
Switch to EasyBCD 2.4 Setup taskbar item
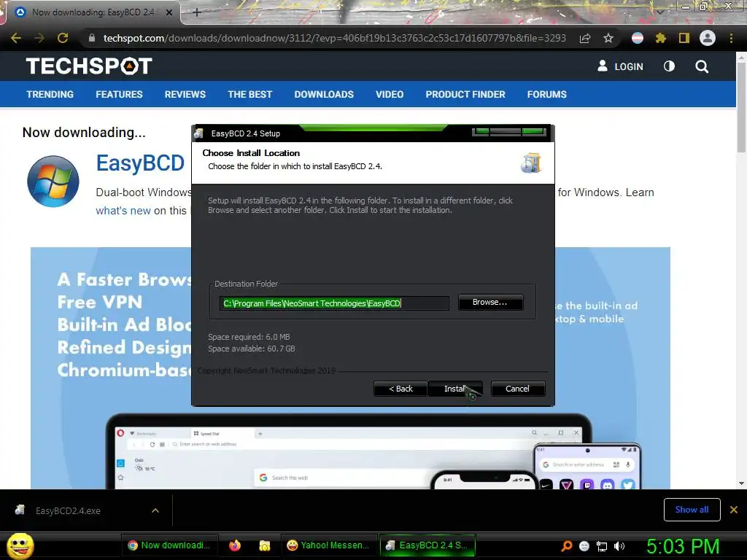(x=427, y=545)
